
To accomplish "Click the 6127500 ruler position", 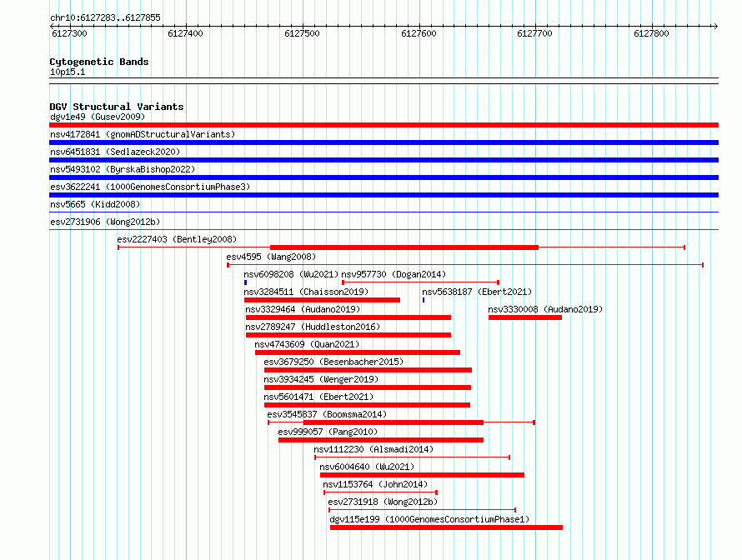I will (x=302, y=33).
